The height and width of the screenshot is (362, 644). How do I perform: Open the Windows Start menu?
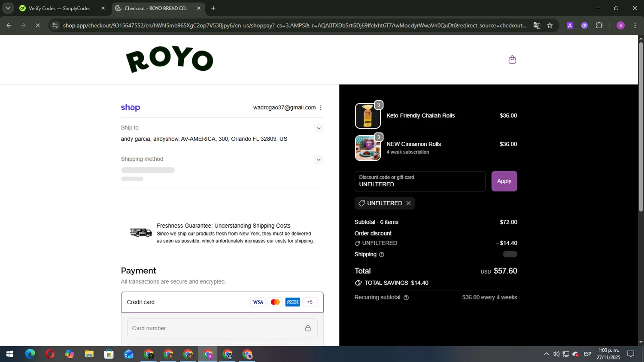[x=9, y=354]
